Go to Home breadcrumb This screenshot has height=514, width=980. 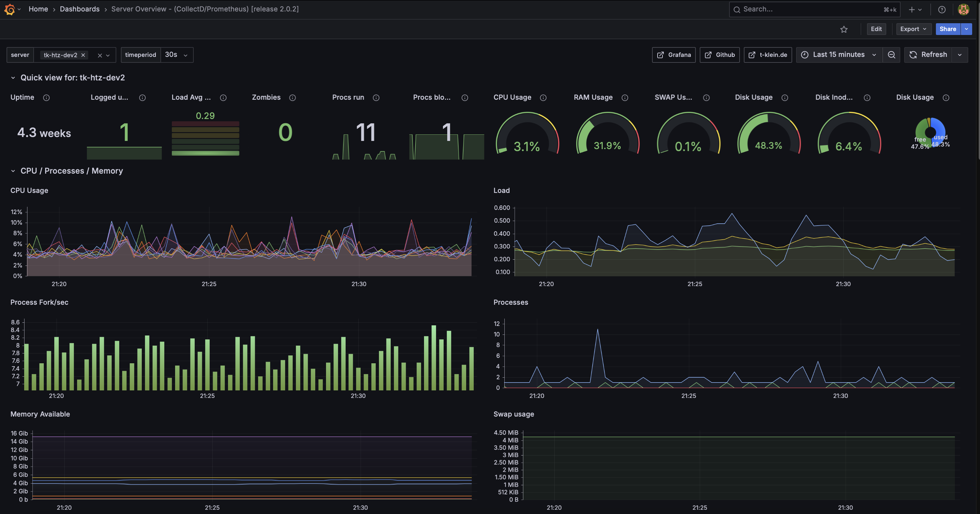point(39,9)
